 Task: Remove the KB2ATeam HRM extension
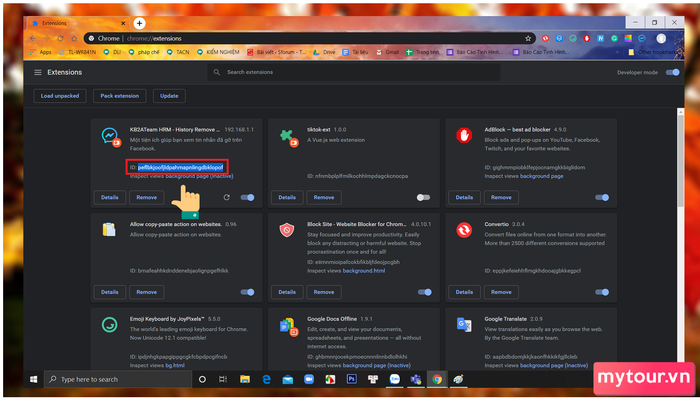(x=146, y=197)
